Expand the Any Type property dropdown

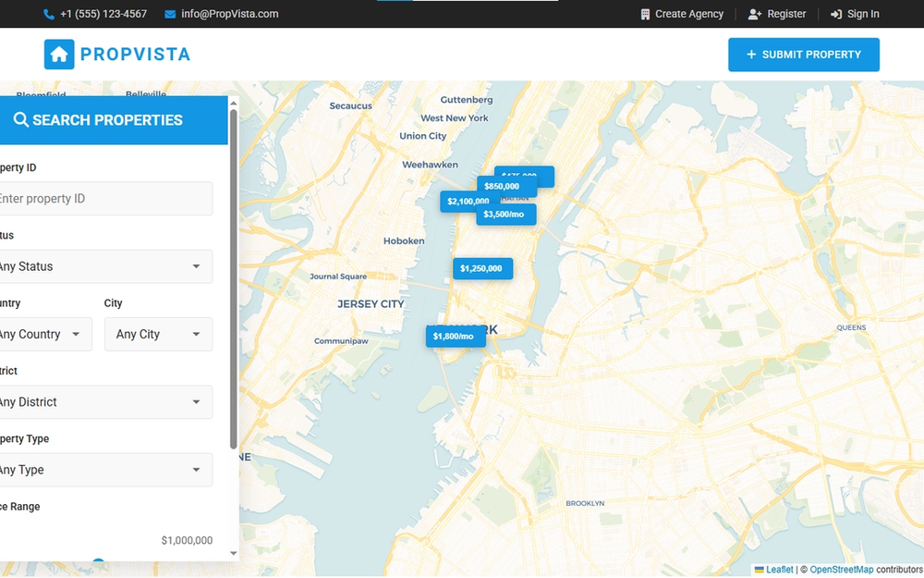(106, 470)
